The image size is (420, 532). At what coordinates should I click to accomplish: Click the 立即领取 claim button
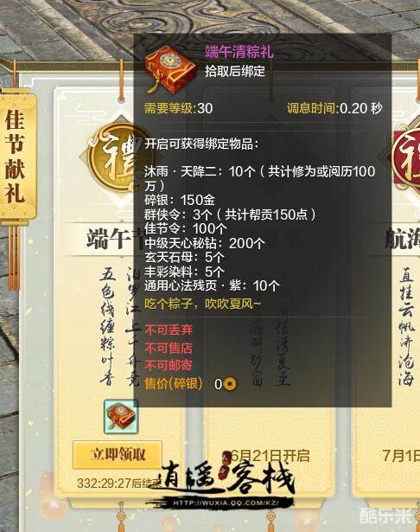tap(118, 455)
